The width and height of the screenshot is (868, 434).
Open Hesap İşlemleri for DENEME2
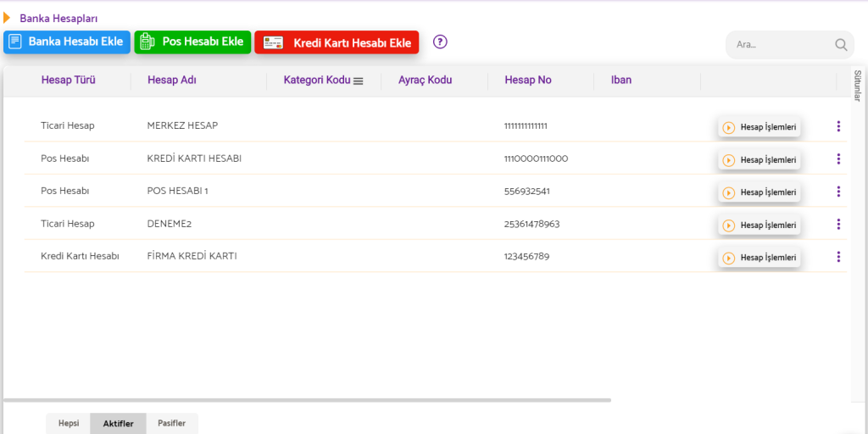759,225
